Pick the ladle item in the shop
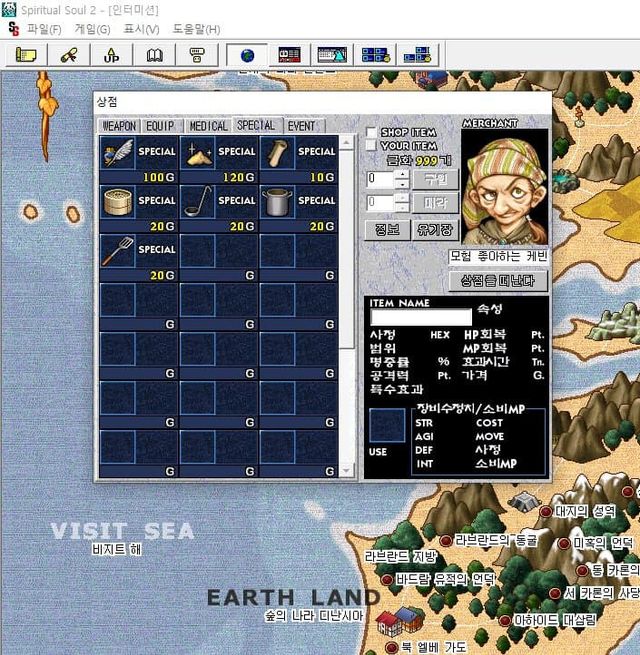 198,202
